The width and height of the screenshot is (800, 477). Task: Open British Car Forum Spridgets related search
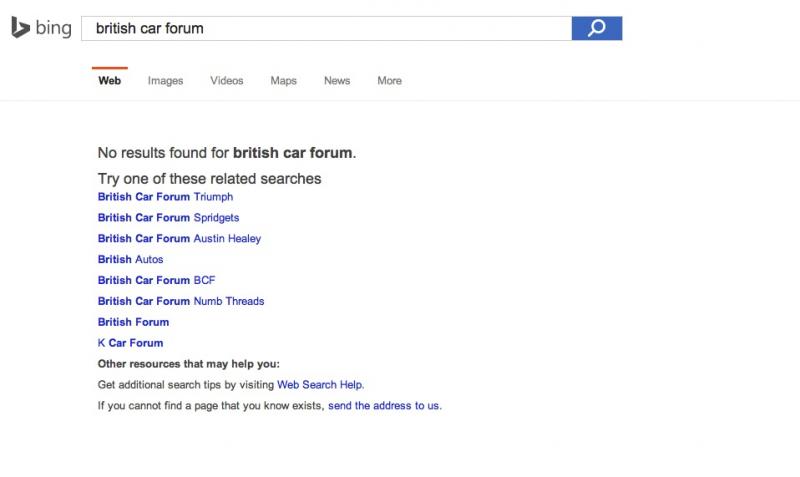pos(168,218)
